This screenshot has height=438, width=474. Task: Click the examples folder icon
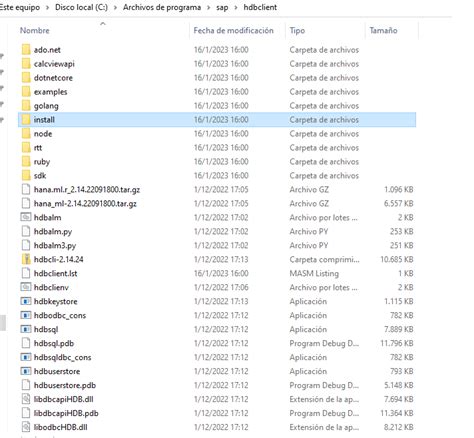pyautogui.click(x=26, y=92)
